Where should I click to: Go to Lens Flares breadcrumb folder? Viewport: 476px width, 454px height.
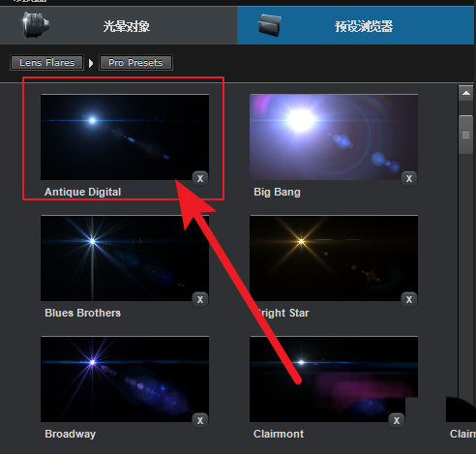point(46,63)
